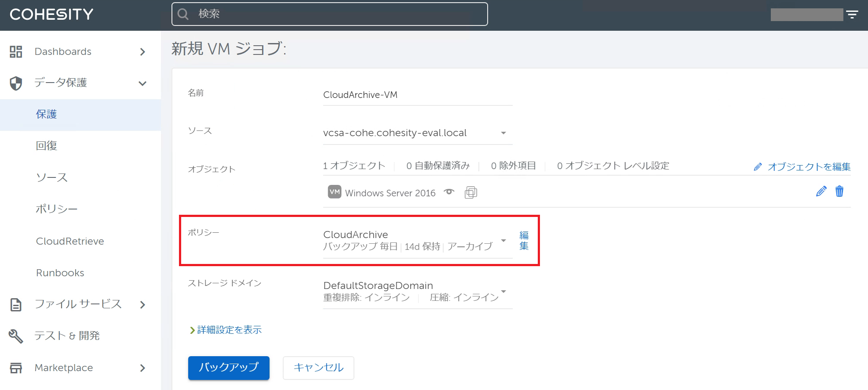The image size is (868, 390).
Task: Click 0 オブジェクト レベル設定 text
Action: click(x=613, y=166)
